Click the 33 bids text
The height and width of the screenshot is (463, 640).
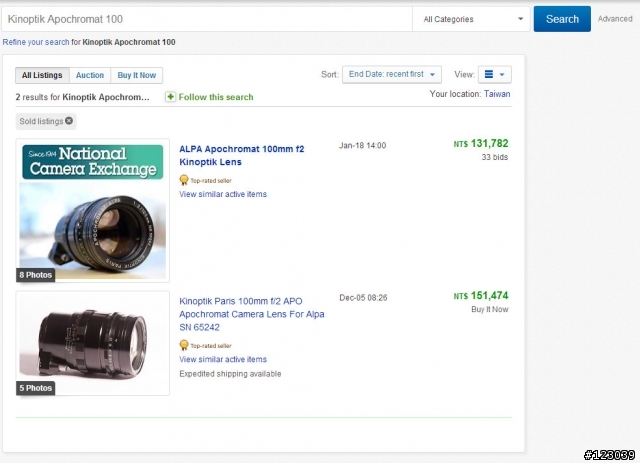[495, 157]
